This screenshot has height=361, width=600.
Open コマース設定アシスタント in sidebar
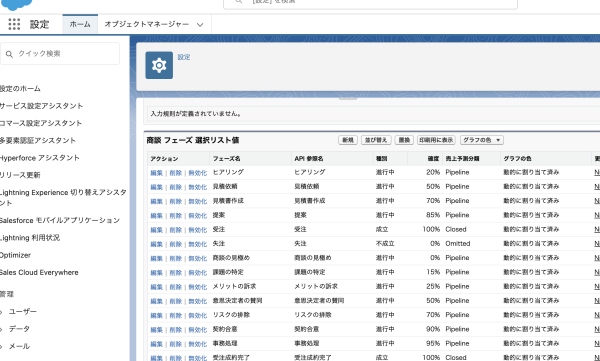(41, 123)
